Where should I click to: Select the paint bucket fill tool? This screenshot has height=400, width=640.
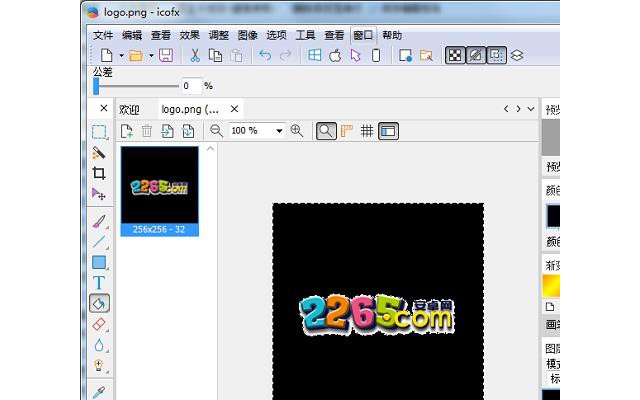[x=99, y=303]
